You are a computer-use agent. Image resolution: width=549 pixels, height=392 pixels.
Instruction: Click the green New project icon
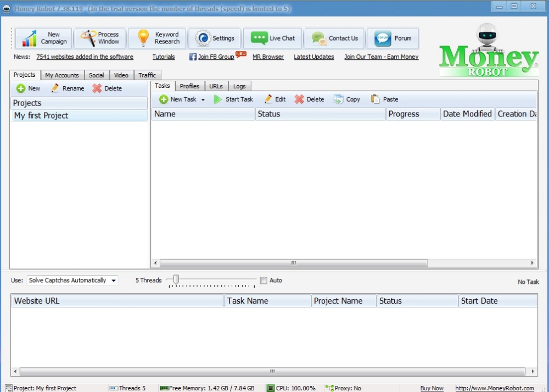21,88
